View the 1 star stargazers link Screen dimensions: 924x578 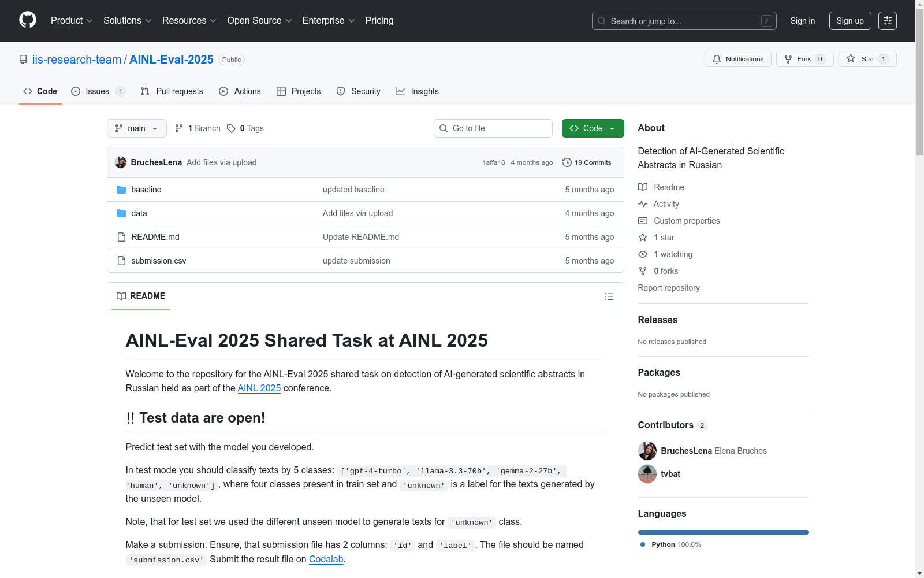pyautogui.click(x=657, y=238)
